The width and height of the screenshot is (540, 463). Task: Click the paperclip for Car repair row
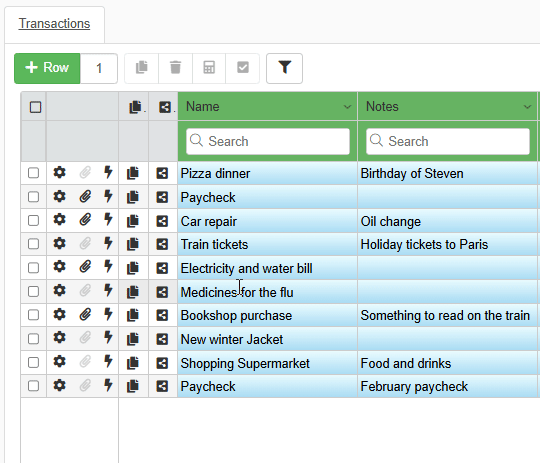pyautogui.click(x=85, y=219)
